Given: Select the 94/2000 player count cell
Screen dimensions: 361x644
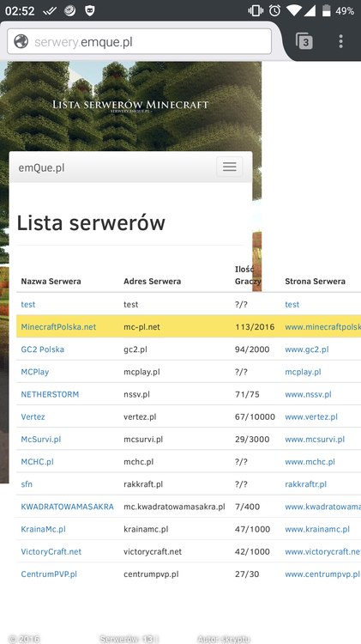Looking at the screenshot, I should pos(252,349).
